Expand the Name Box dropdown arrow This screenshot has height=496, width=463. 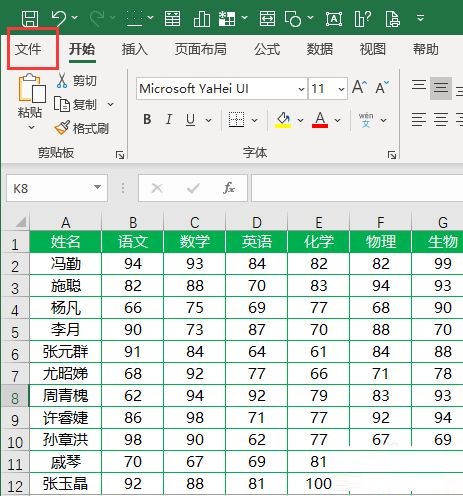click(97, 188)
